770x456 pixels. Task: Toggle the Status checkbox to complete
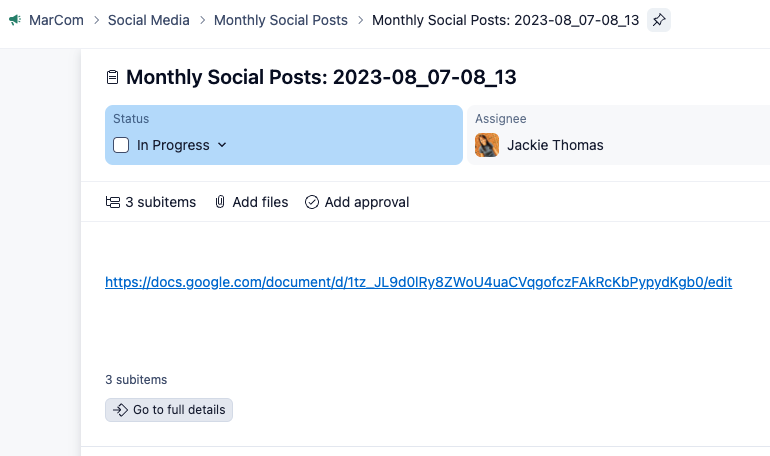[121, 145]
